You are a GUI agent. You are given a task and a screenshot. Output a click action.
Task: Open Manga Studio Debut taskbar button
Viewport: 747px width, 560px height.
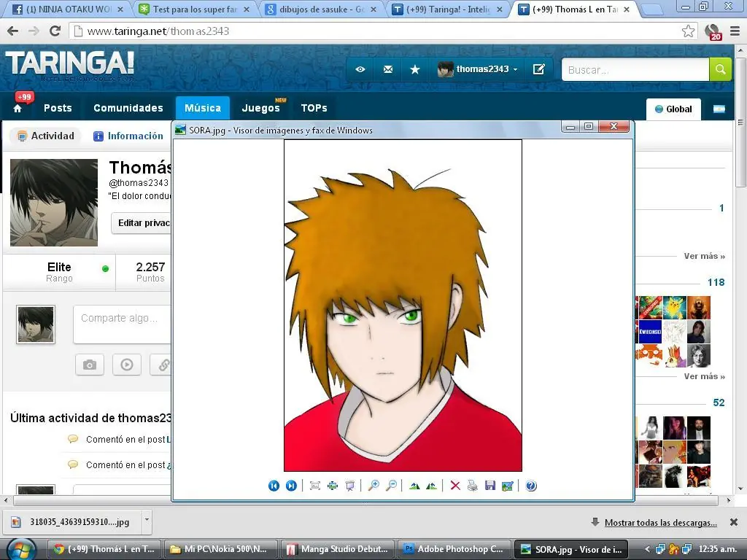338,549
